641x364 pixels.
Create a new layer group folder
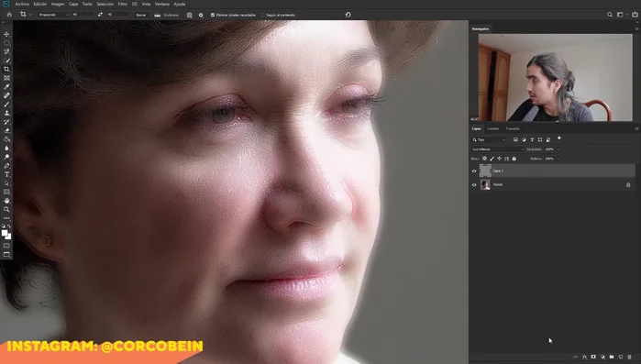point(612,357)
